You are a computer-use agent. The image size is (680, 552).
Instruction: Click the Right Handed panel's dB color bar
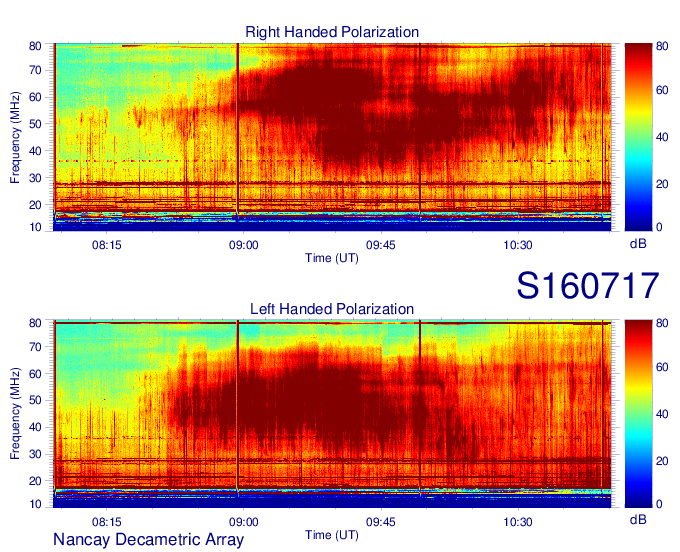[x=638, y=137]
